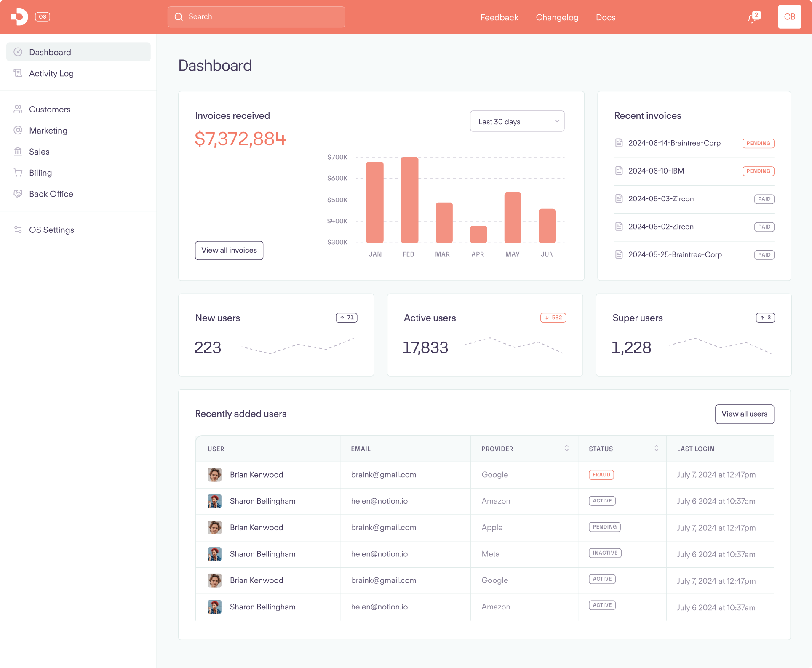Click document icon beside 2024-06-10-IBM invoice
The height and width of the screenshot is (668, 812).
point(619,171)
